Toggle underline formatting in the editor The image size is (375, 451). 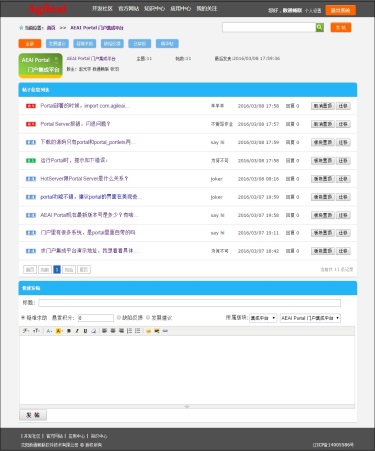pos(85,331)
